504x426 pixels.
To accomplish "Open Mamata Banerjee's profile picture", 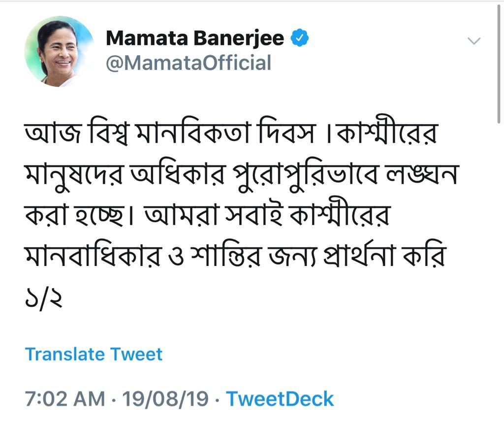I will click(60, 51).
